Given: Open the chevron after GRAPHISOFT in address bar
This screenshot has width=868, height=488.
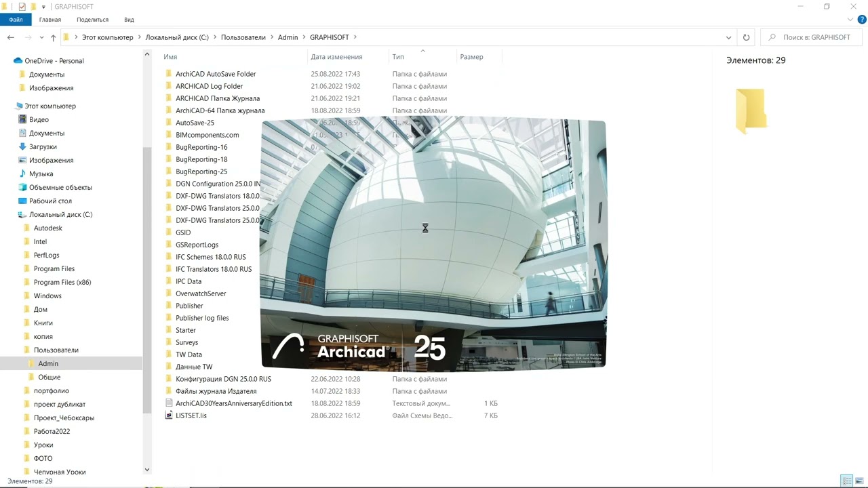Looking at the screenshot, I should (x=355, y=37).
